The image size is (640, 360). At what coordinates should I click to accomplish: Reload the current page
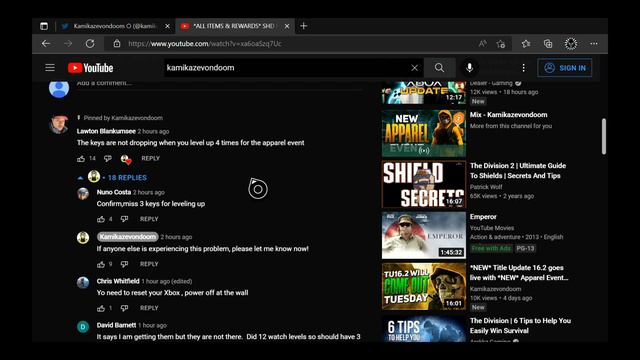tap(90, 44)
